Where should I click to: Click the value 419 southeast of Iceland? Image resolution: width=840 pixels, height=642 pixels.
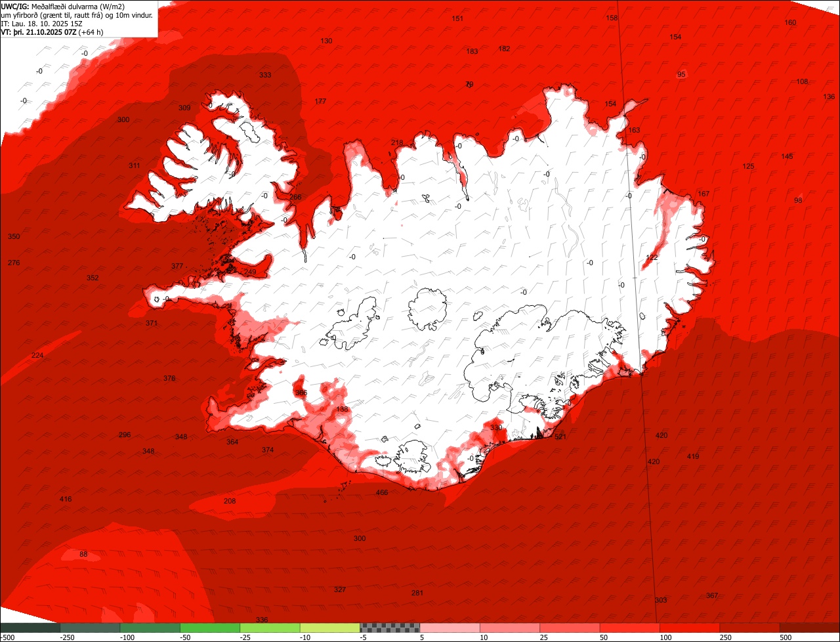pos(693,457)
